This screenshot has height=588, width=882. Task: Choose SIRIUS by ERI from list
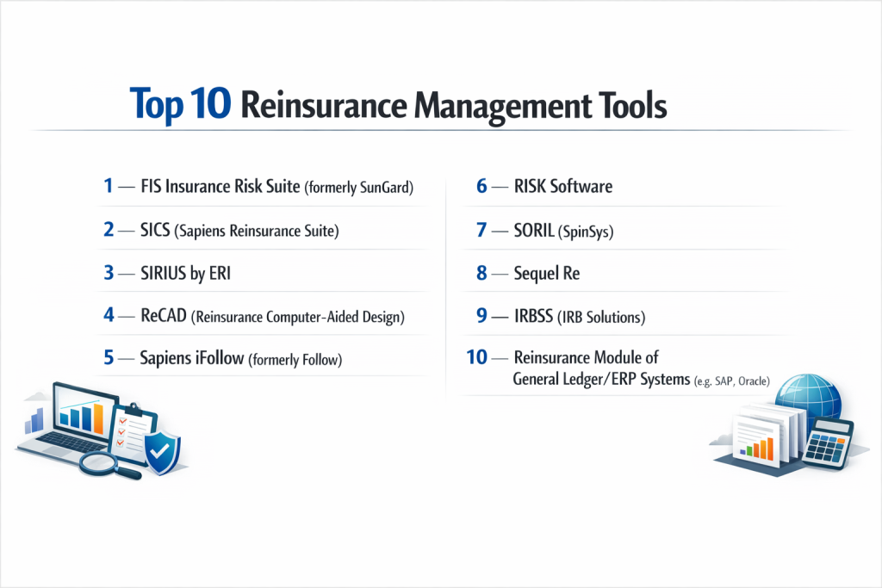point(185,272)
